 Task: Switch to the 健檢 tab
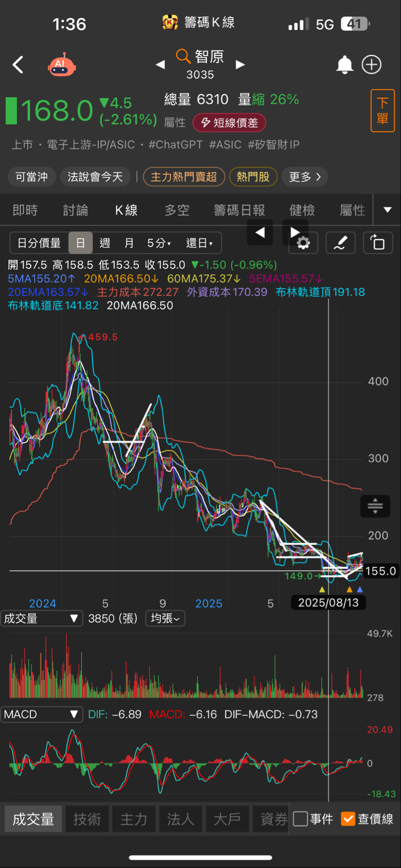[x=302, y=210]
